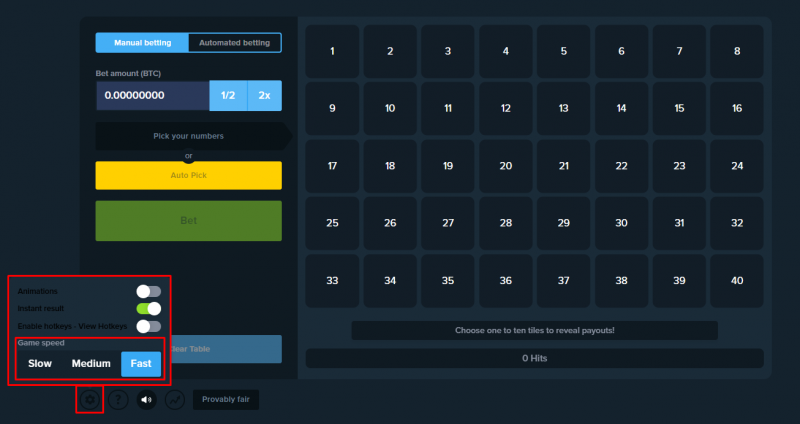Screen dimensions: 800x424
Task: Open the Provably fair panel
Action: click(x=226, y=400)
